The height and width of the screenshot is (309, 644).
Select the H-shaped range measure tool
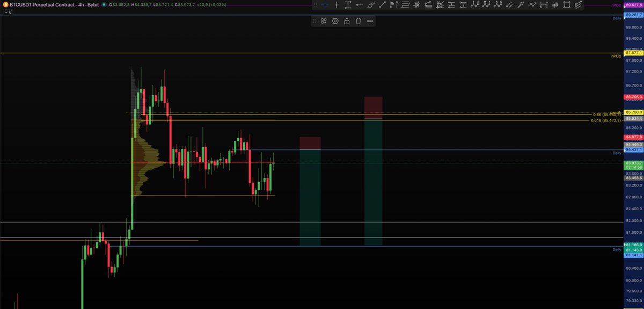pos(544,5)
